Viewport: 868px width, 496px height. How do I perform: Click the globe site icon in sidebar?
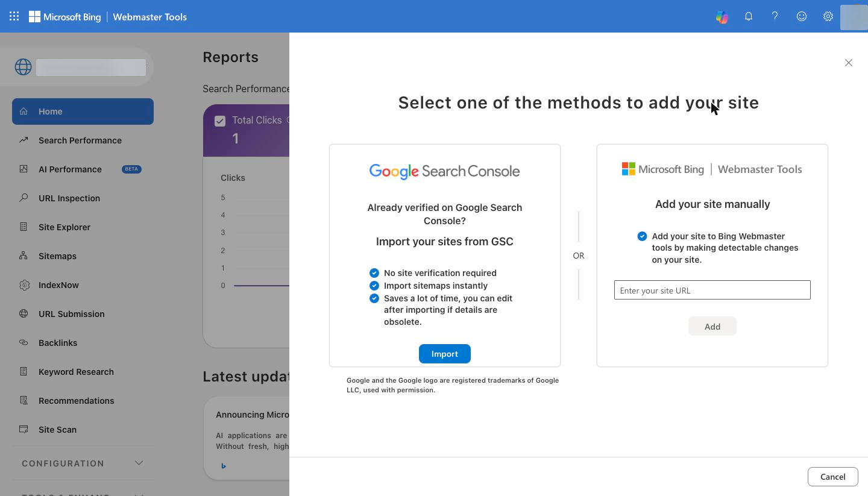[24, 67]
